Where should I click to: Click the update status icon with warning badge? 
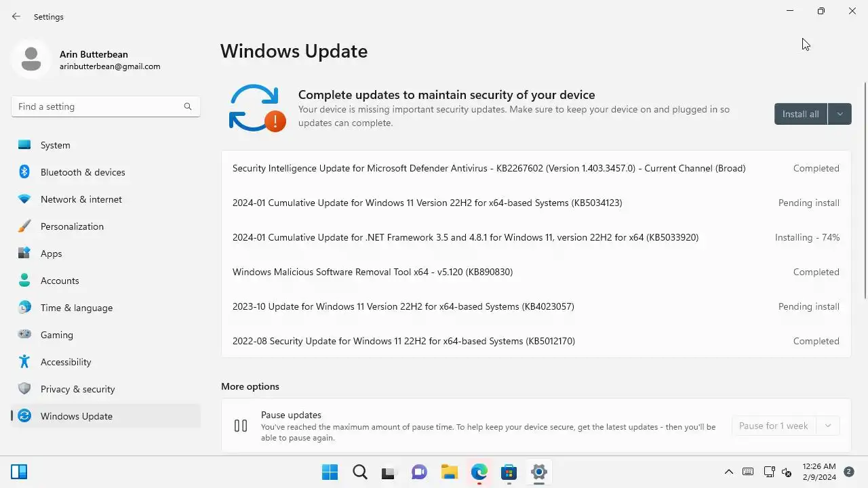click(257, 108)
